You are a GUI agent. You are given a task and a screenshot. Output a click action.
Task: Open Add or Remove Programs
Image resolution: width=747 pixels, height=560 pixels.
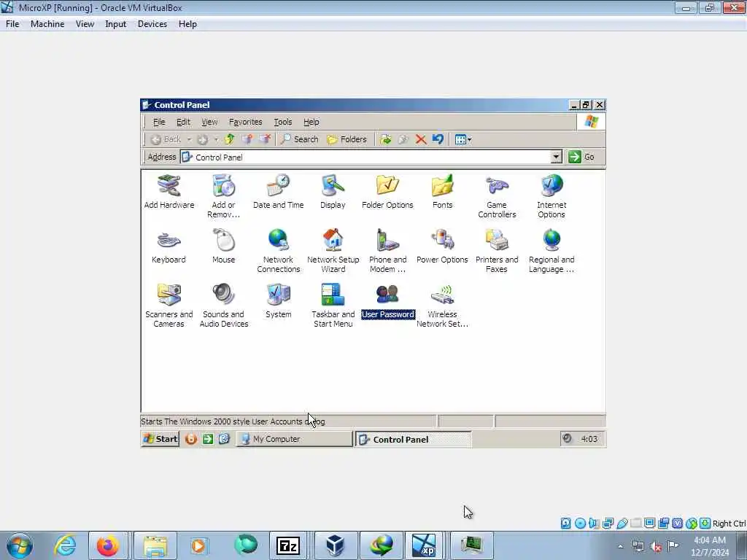[223, 196]
